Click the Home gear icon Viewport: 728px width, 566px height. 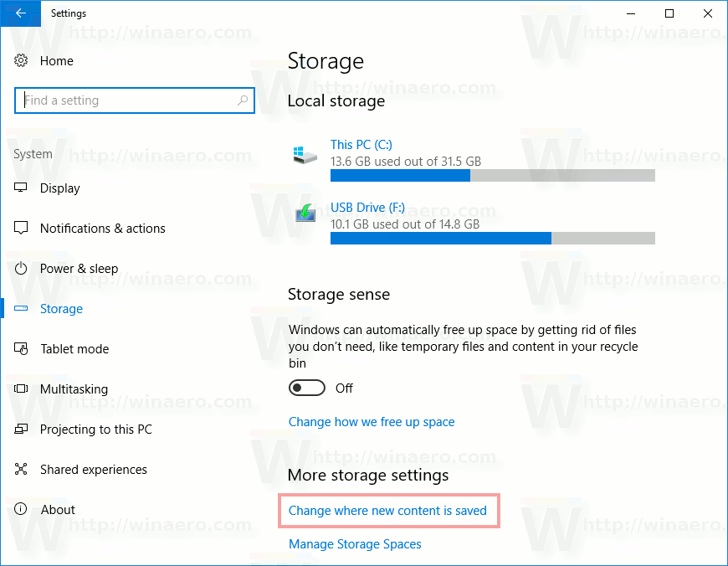click(x=22, y=61)
